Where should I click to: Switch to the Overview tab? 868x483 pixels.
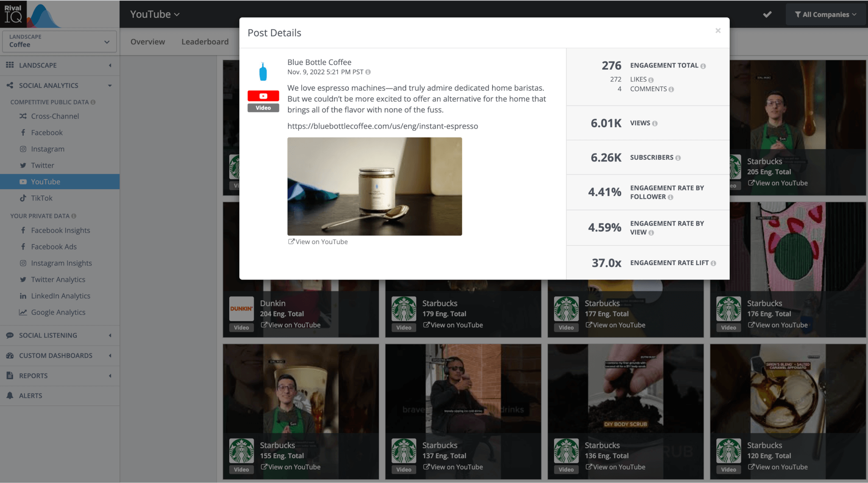point(147,41)
